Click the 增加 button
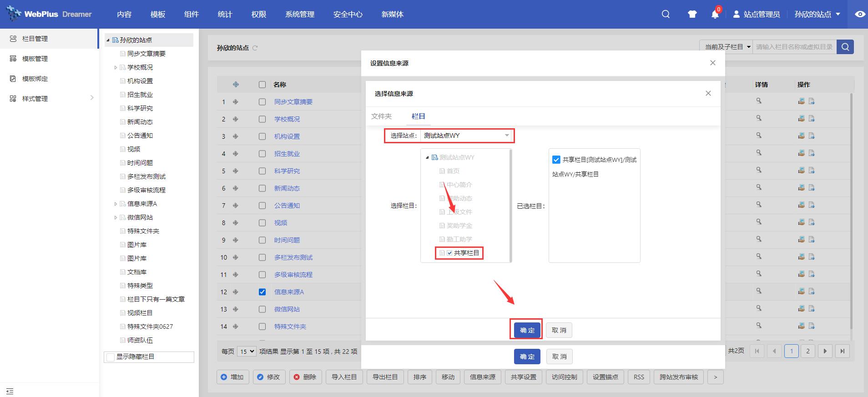868x397 pixels. [x=232, y=377]
